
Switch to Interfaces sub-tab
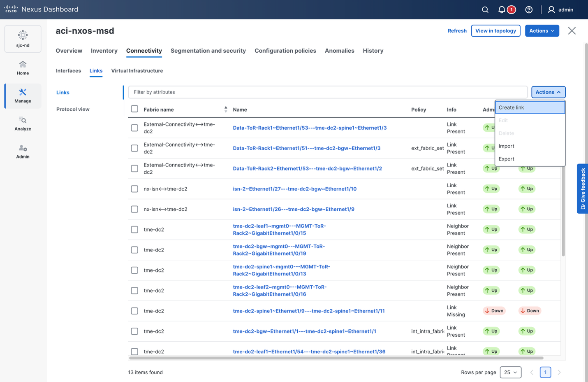[68, 71]
